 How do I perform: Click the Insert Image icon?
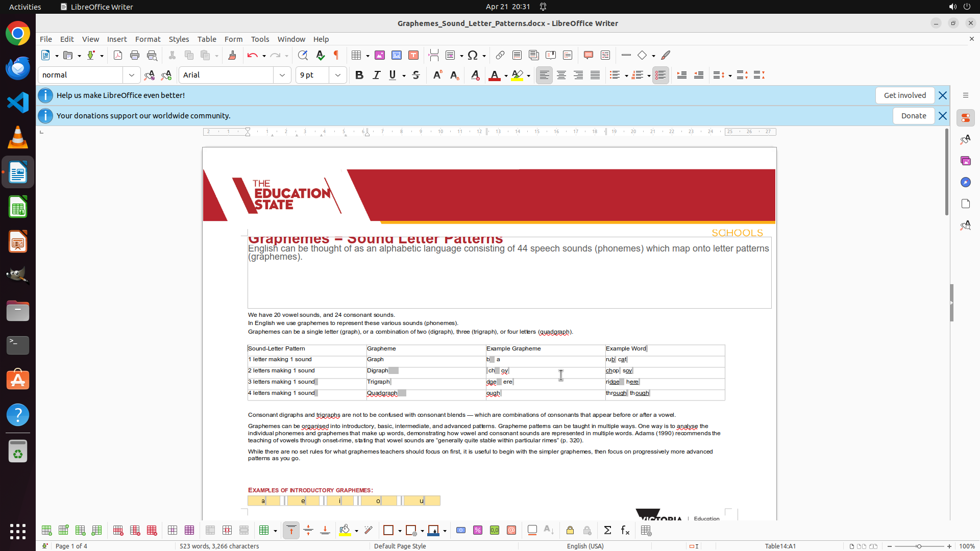(x=380, y=55)
